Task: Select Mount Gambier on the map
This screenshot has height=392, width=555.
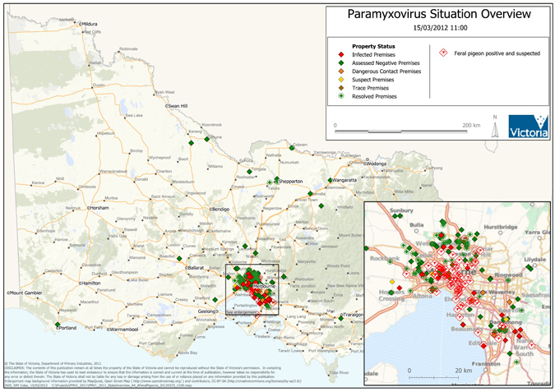Action: coord(28,292)
